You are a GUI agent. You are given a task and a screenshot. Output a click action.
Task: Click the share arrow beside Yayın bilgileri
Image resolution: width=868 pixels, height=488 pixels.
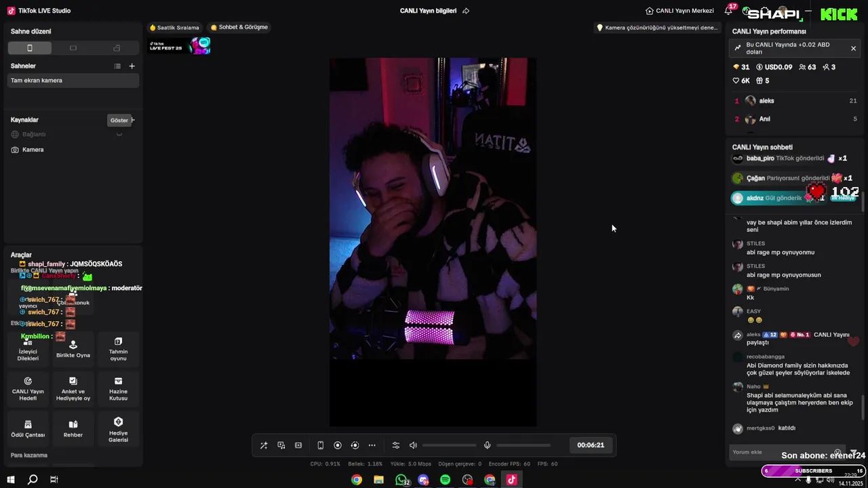(x=466, y=11)
